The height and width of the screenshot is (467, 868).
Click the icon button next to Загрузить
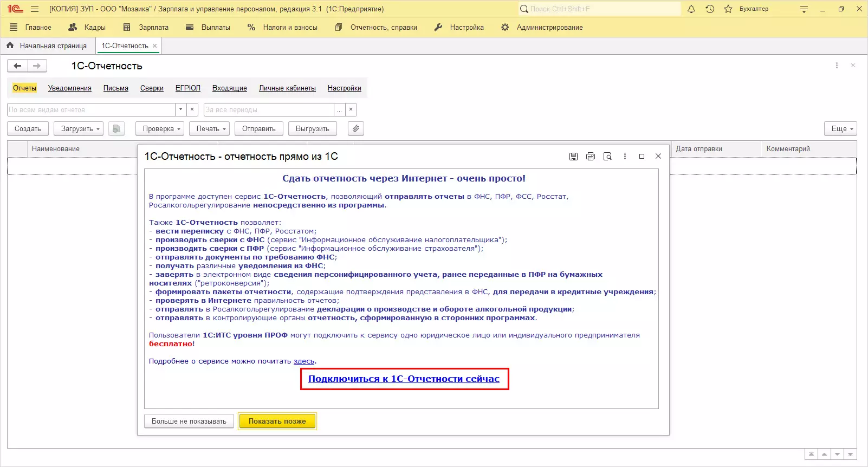(x=116, y=128)
